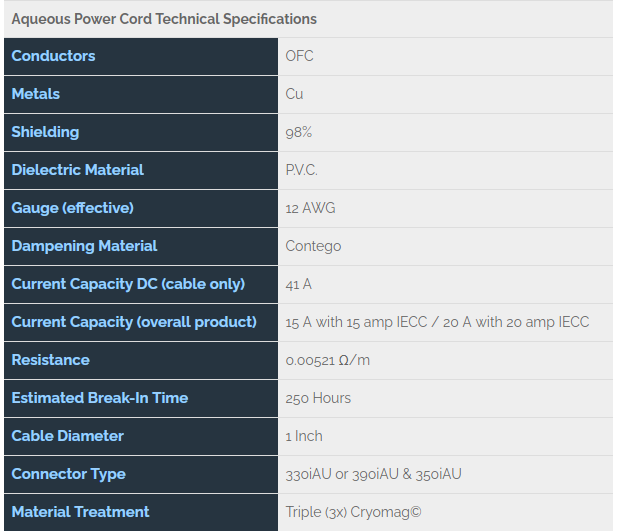Screen dimensions: 617x531
Task: Select the Conductors row label
Action: click(53, 56)
